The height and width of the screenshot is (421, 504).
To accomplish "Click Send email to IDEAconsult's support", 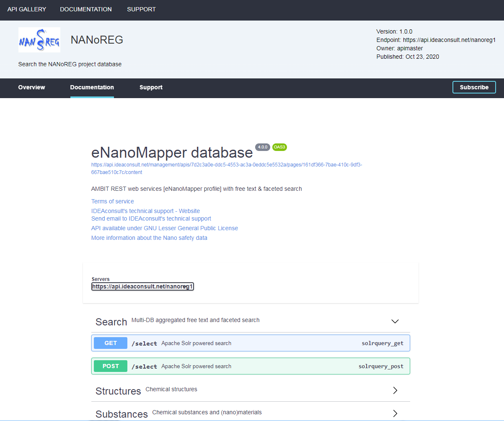I will (151, 218).
